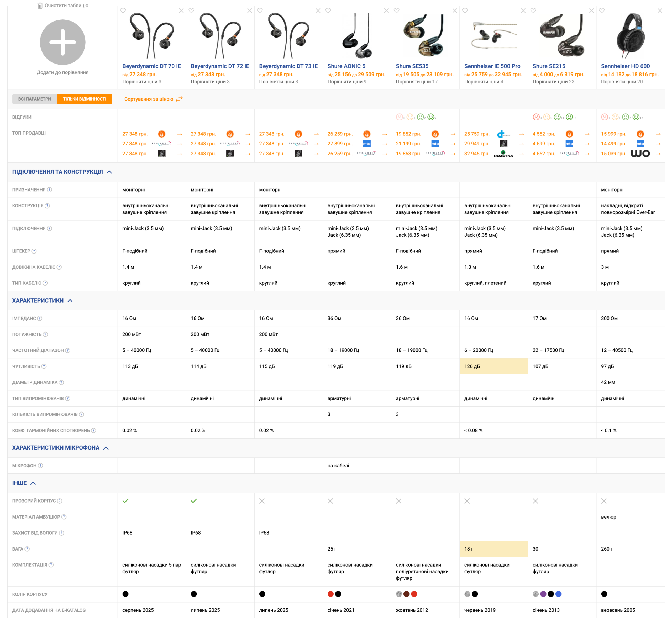Screen dimensions: 672x628
Task: Go to Rozetka offer 32 945 грн arrow
Action: click(x=521, y=154)
